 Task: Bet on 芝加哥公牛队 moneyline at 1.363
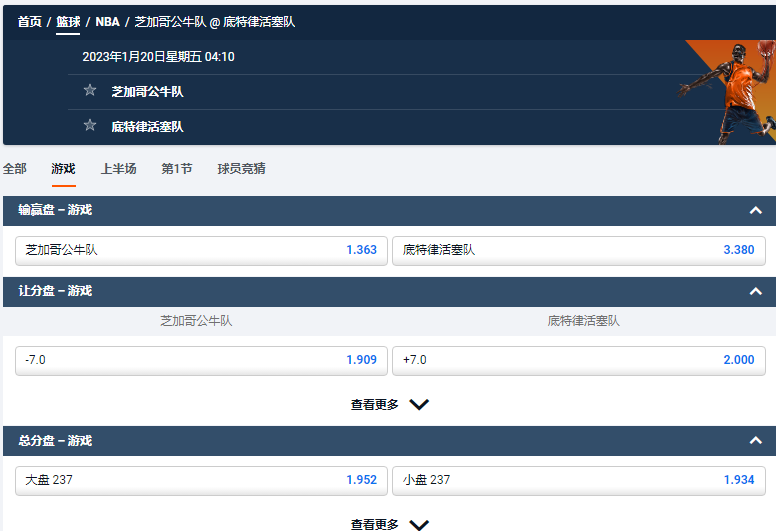click(201, 250)
